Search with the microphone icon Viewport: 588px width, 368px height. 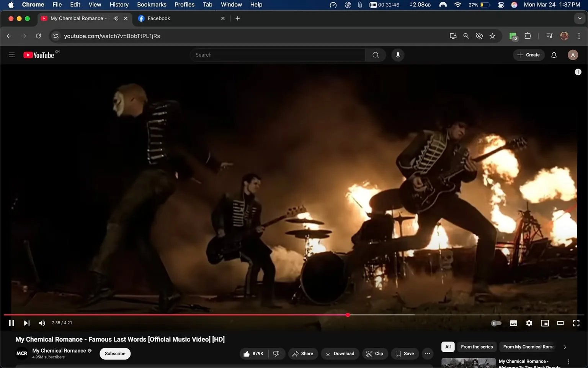point(397,55)
